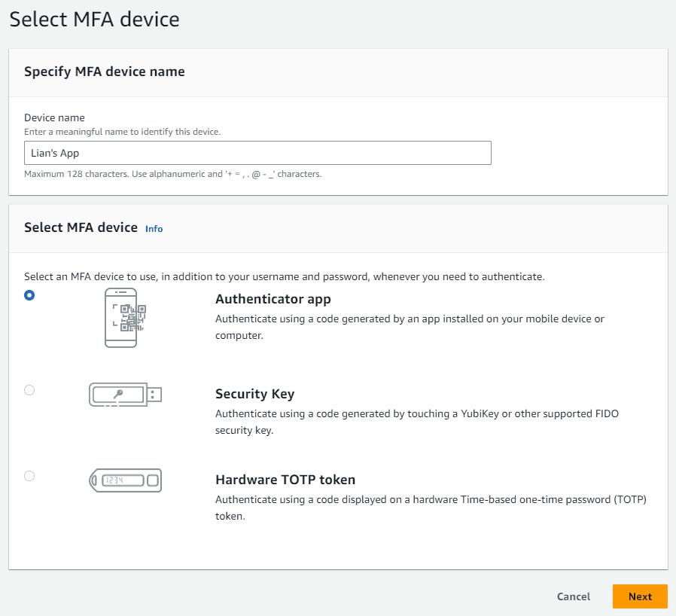Viewport: 676px width, 616px height.
Task: Choose the Security Key radio option
Action: coord(29,390)
